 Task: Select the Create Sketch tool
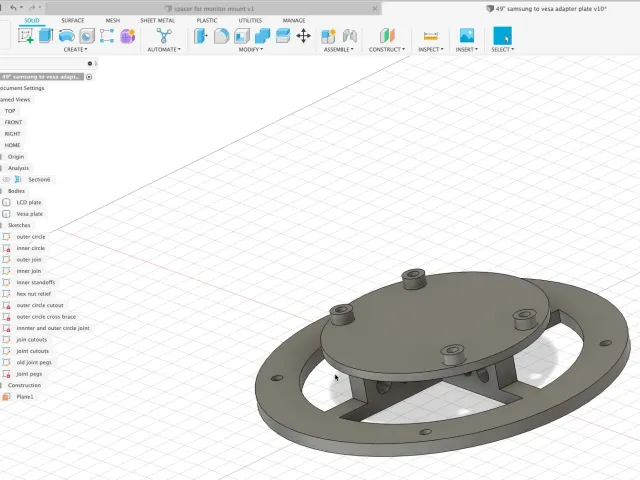(x=25, y=36)
